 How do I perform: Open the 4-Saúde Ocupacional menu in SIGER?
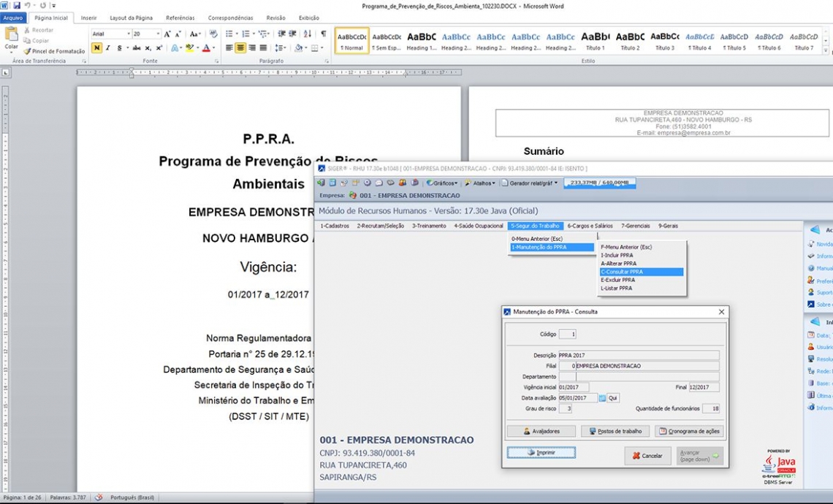point(479,226)
